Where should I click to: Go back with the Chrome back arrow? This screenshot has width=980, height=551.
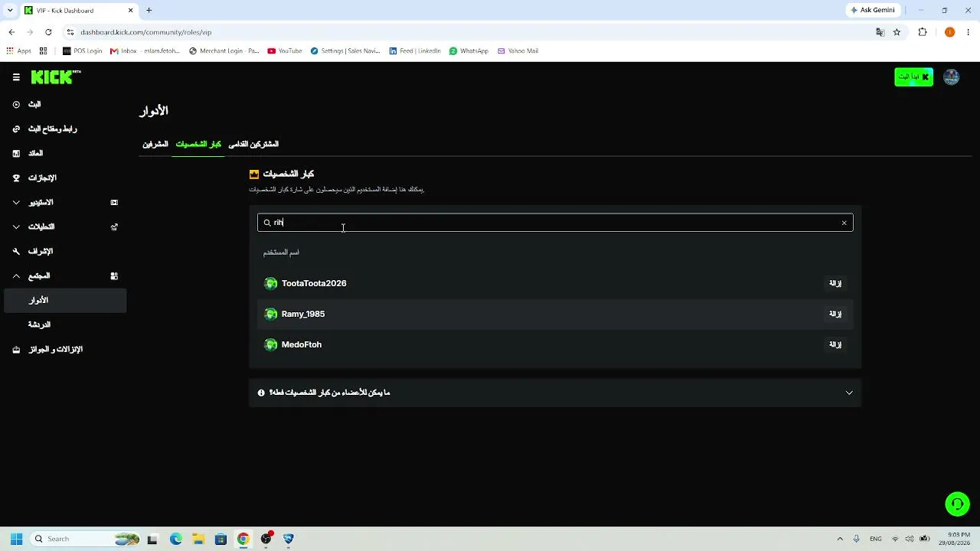click(x=11, y=32)
